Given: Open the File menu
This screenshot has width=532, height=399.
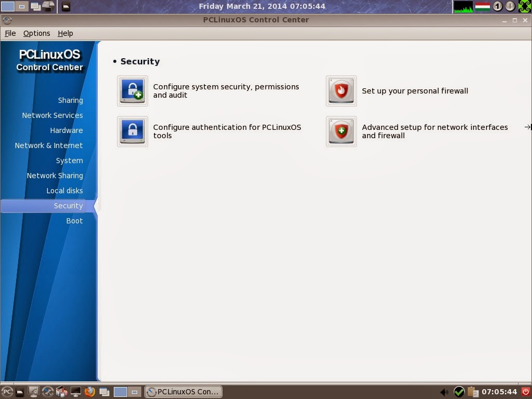Looking at the screenshot, I should click(10, 33).
